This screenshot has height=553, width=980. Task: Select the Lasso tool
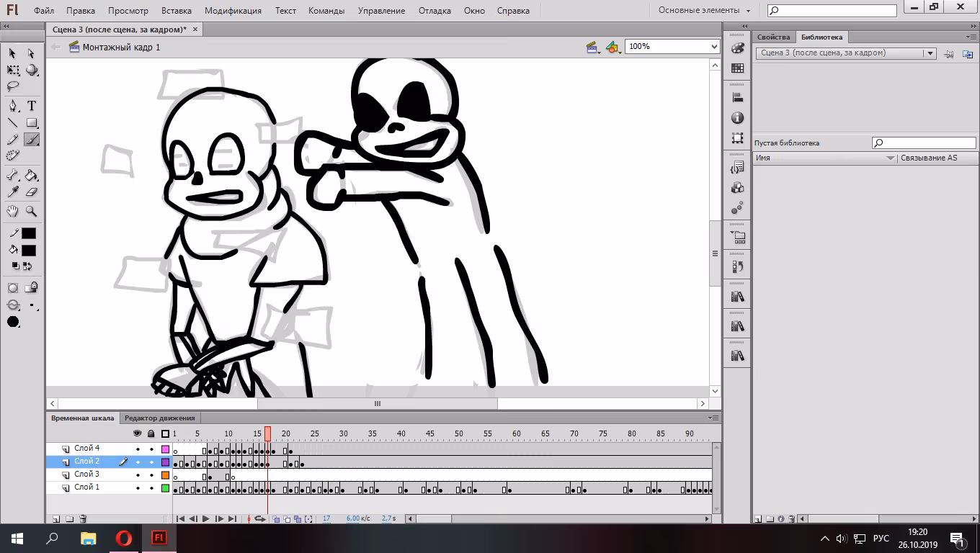tap(13, 86)
